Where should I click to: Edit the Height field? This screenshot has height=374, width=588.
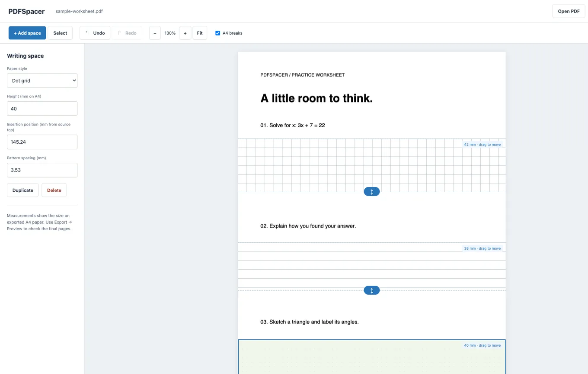tap(42, 109)
